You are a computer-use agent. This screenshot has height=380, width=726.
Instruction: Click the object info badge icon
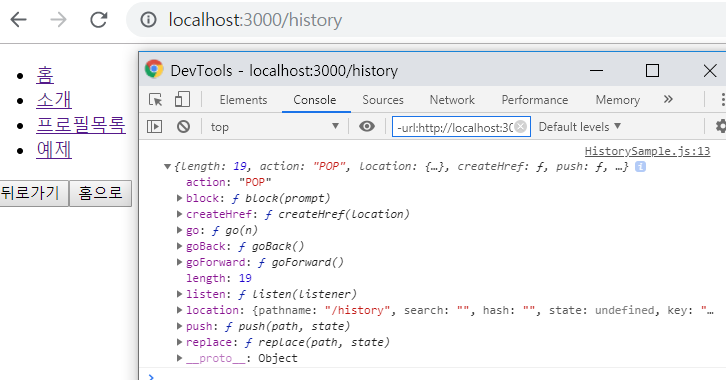(640, 167)
